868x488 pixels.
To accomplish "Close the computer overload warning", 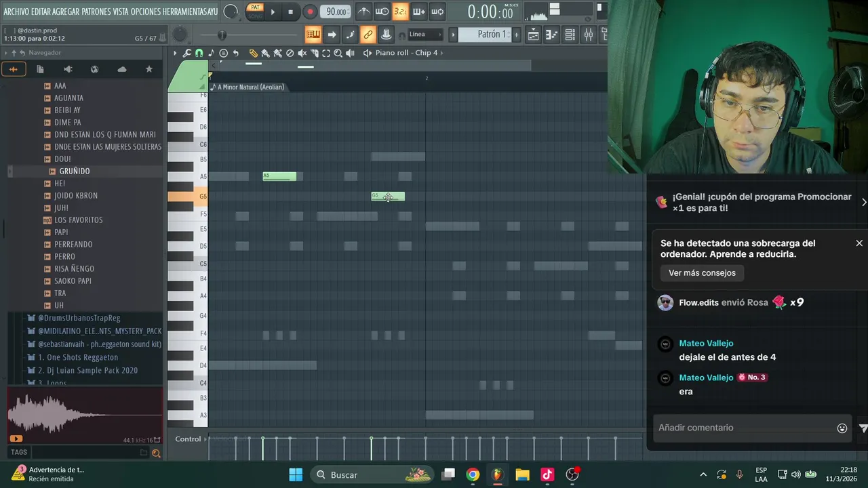I will (859, 243).
